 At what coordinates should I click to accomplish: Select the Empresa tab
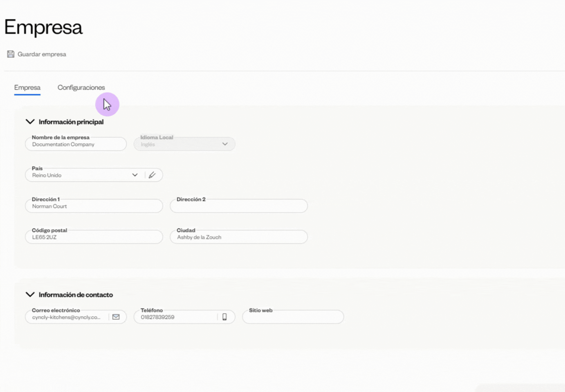pos(27,88)
